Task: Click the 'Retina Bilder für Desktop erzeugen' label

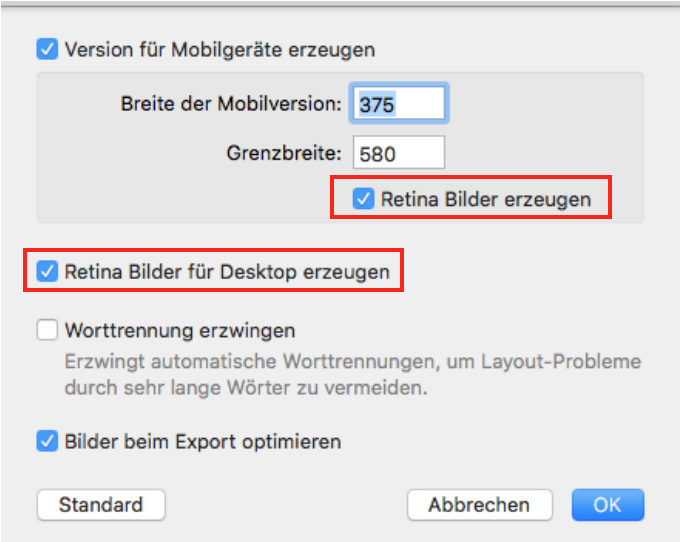Action: 227,272
